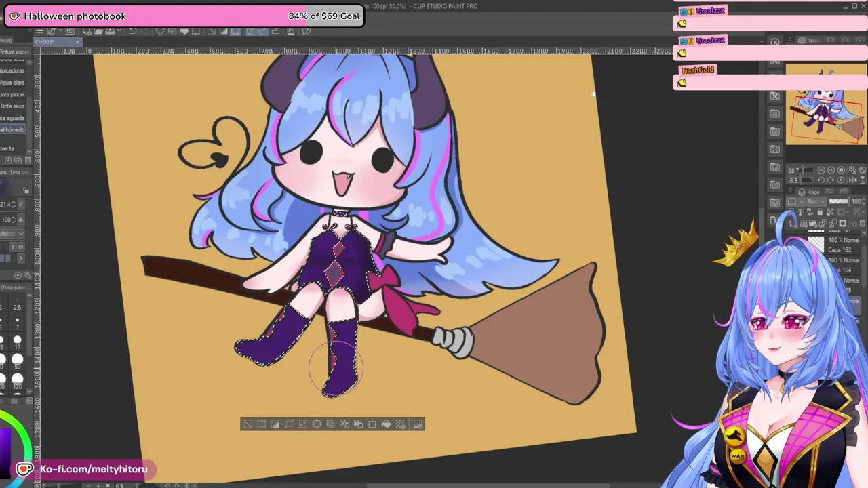
Task: Select Agua clara sub tool
Action: [12, 83]
